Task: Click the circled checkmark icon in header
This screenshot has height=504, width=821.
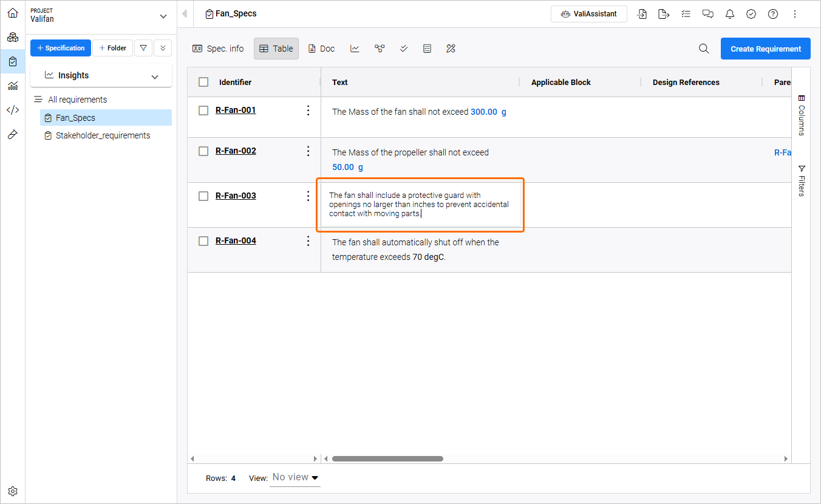Action: pyautogui.click(x=751, y=14)
